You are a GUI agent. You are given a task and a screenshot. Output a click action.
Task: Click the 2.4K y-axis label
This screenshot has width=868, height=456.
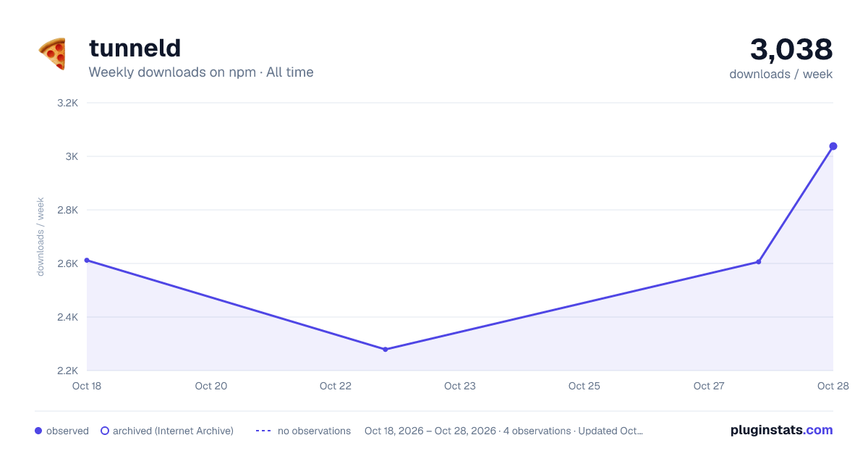(67, 317)
